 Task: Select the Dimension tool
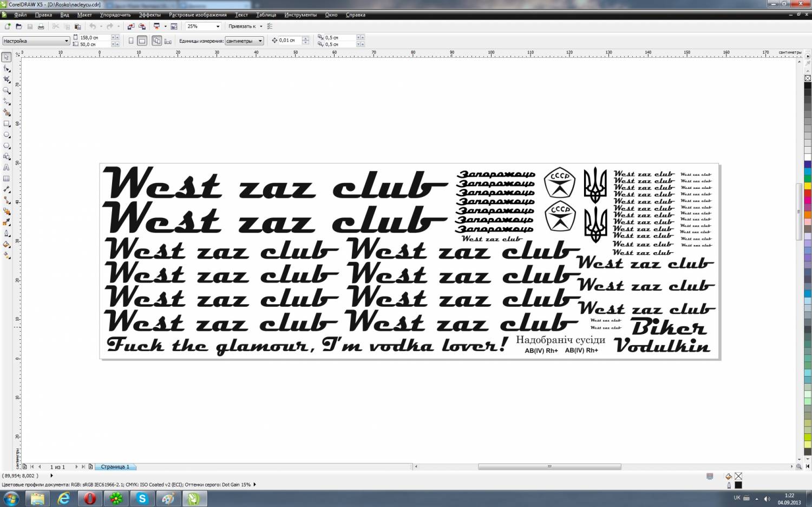tap(6, 189)
